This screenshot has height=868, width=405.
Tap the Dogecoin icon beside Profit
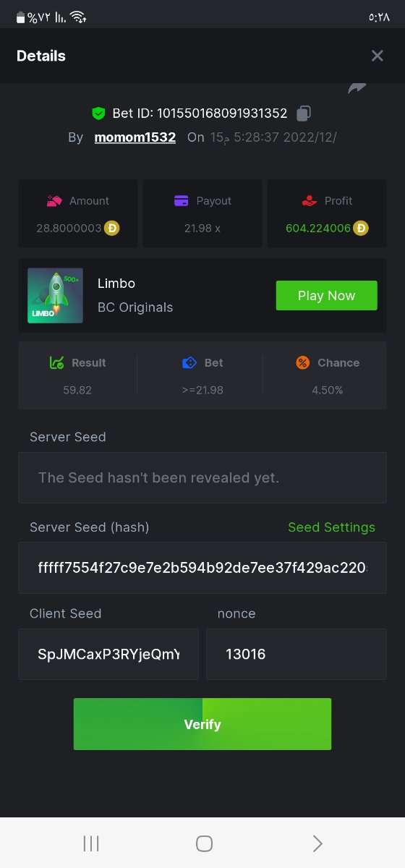(x=361, y=228)
